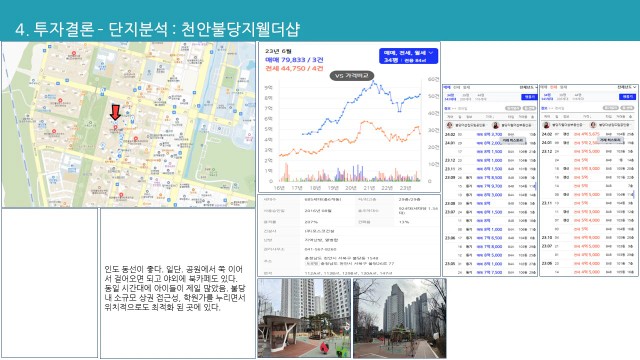Click the paragraph starting 인도 동선이 좋다
The image size is (640, 360).
(175, 288)
